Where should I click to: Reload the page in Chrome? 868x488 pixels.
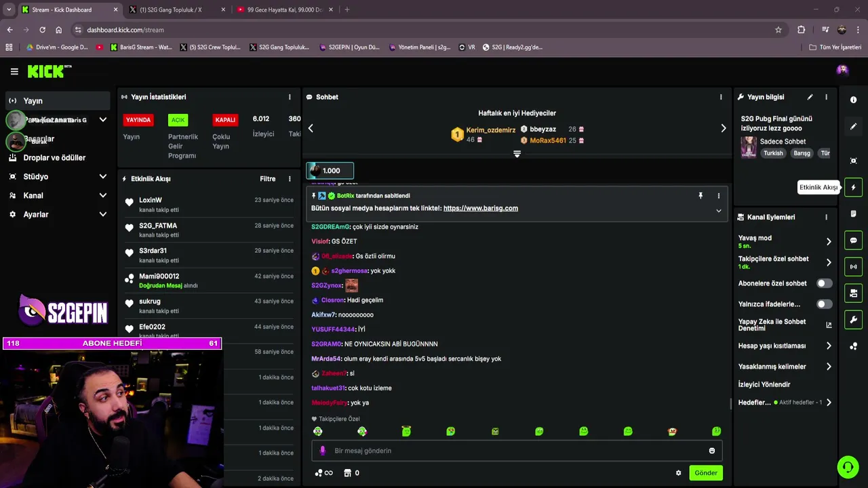[42, 30]
